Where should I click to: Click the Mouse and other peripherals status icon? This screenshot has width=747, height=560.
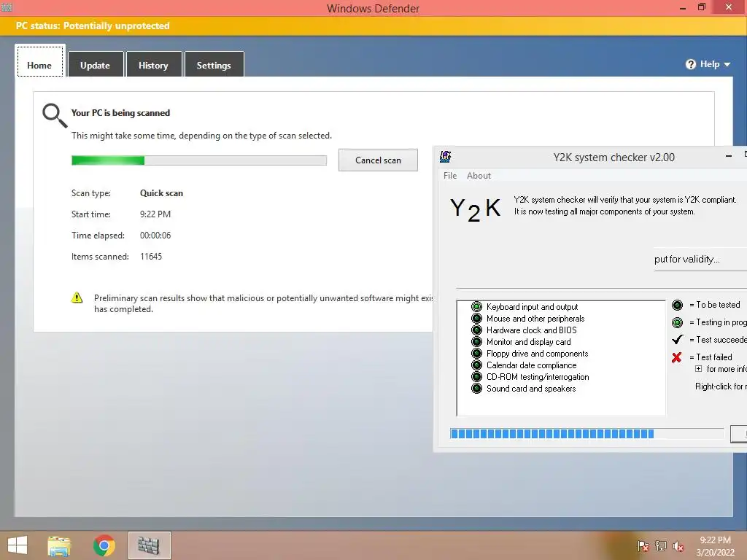[x=476, y=319]
